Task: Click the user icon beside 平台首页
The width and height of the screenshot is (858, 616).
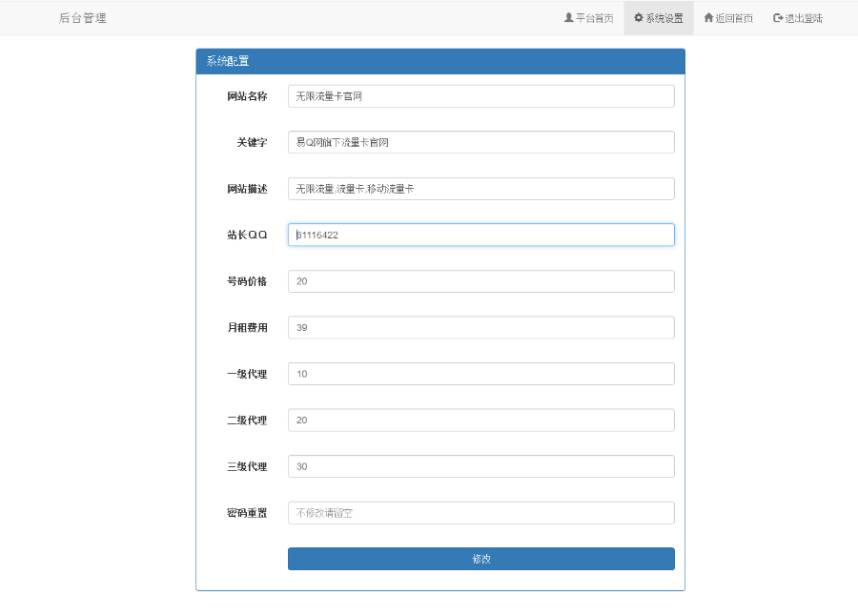Action: click(568, 17)
